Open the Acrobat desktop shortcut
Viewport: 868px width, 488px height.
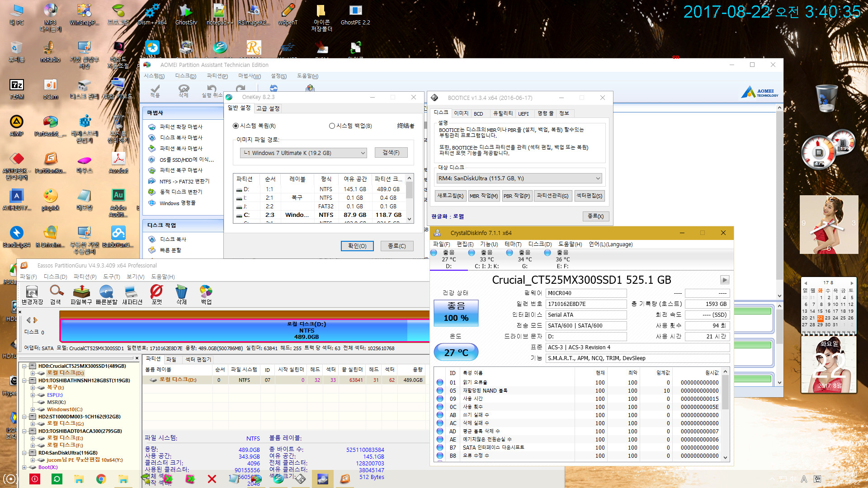coord(118,163)
